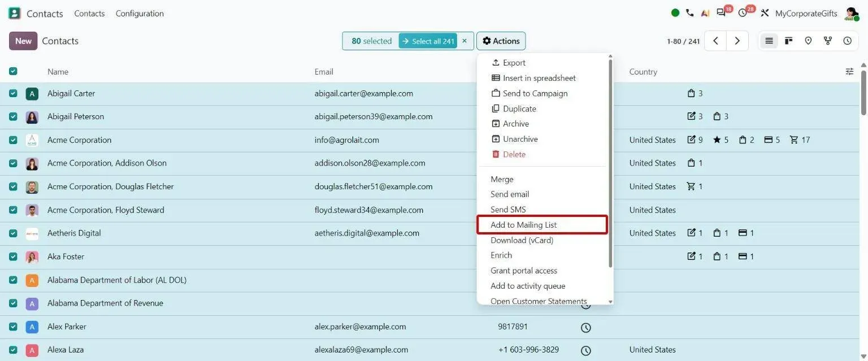This screenshot has width=868, height=361.
Task: Sort by the Country column header
Action: pos(643,72)
